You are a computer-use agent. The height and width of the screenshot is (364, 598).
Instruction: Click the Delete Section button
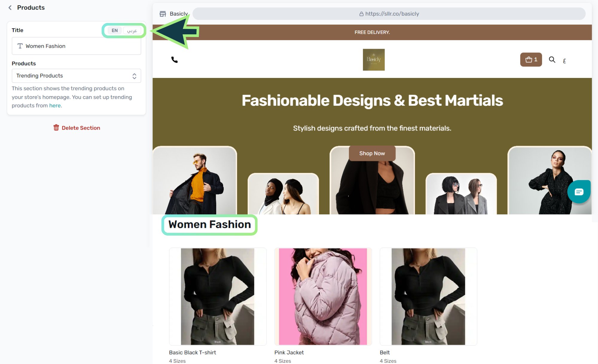pos(77,128)
